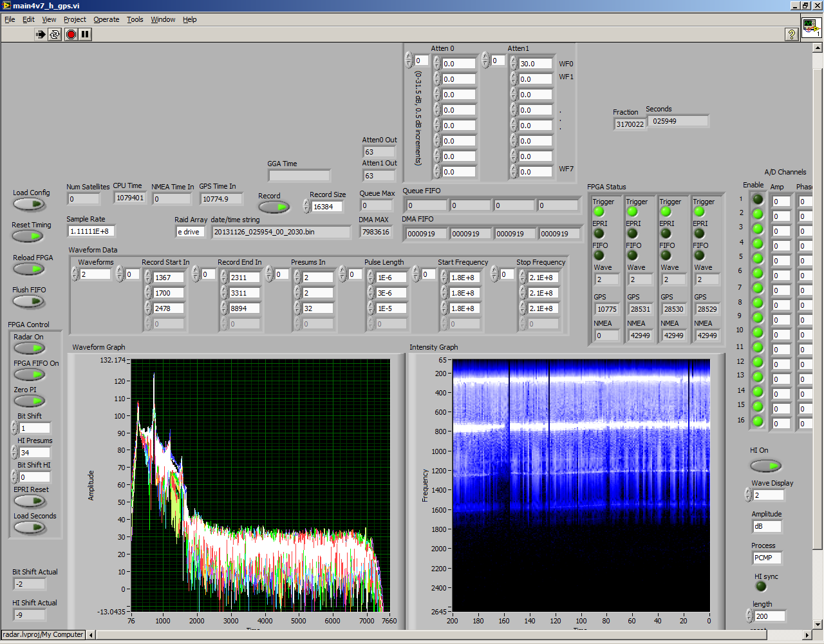Open the Operate menu
Viewport: 824px width, 644px height.
(106, 19)
